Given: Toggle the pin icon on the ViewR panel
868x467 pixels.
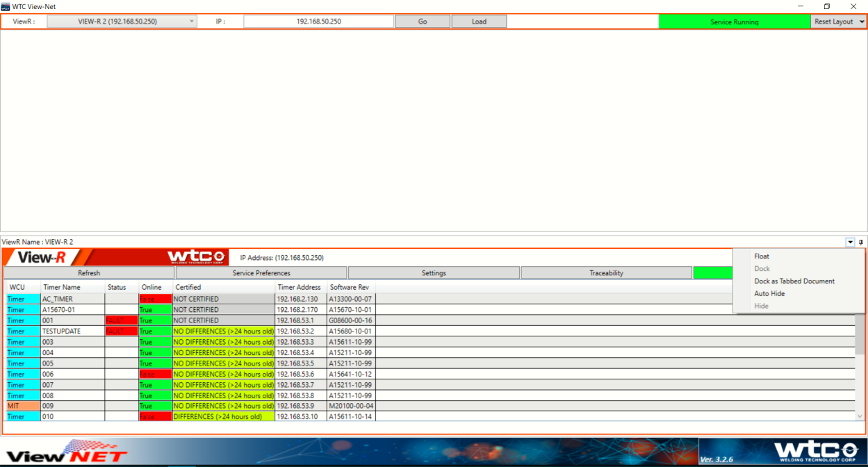Looking at the screenshot, I should [861, 242].
